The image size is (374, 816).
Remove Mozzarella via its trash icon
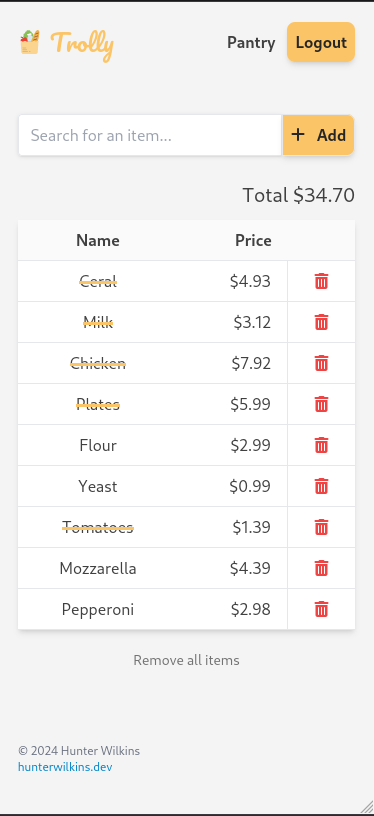point(321,568)
